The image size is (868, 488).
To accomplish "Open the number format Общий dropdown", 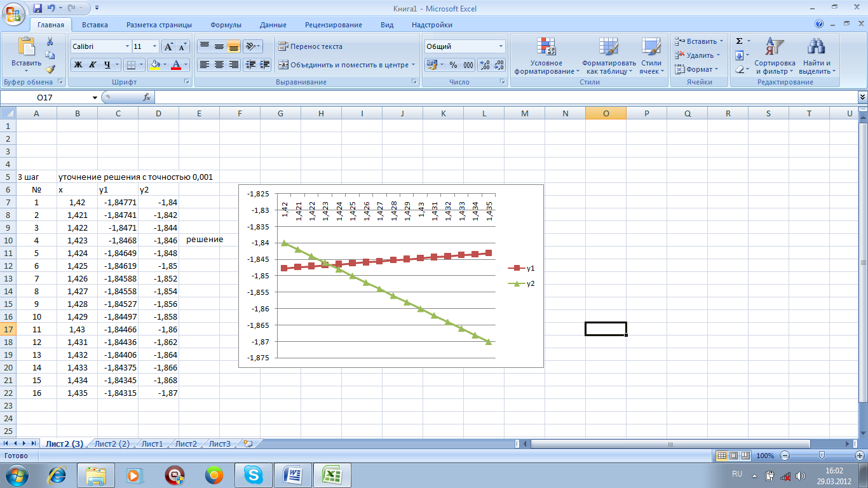I will 501,46.
